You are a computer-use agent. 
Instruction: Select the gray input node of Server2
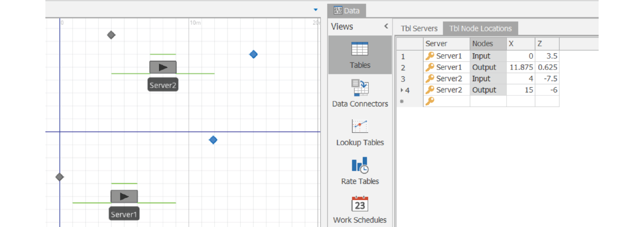click(111, 35)
